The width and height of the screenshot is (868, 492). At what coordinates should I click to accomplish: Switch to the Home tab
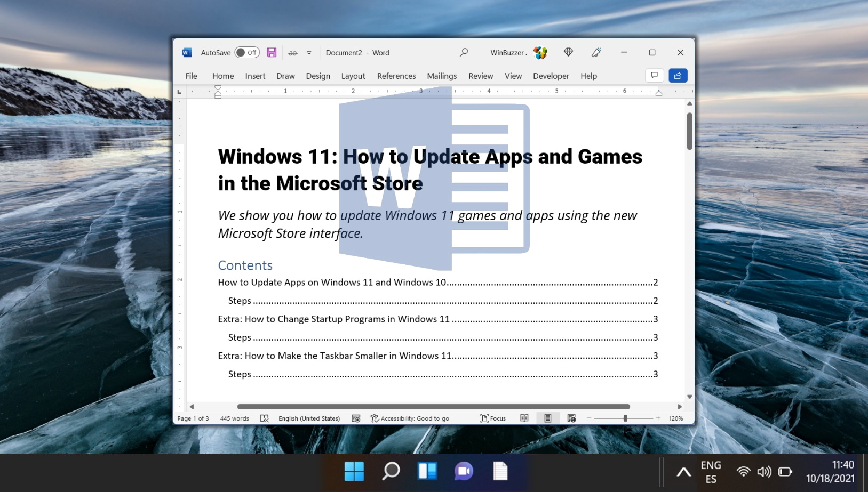223,76
